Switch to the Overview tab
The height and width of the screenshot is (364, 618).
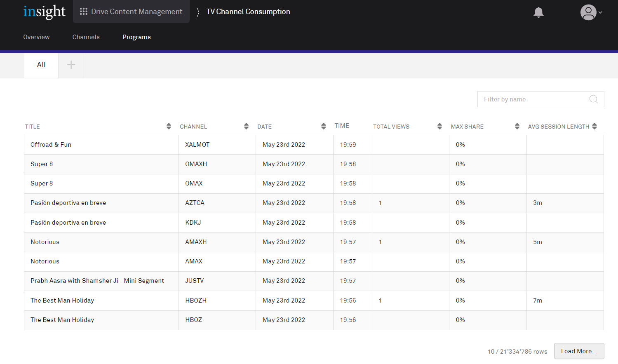(36, 37)
